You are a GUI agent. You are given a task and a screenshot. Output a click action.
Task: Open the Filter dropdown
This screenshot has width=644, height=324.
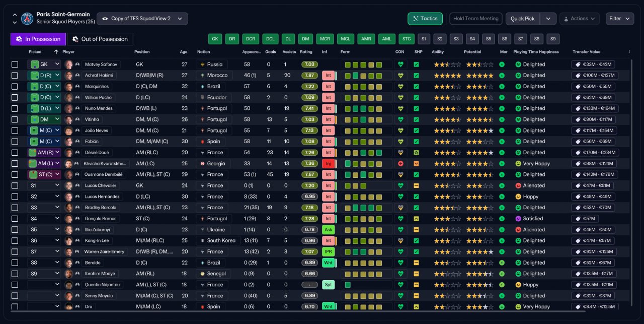click(x=620, y=19)
